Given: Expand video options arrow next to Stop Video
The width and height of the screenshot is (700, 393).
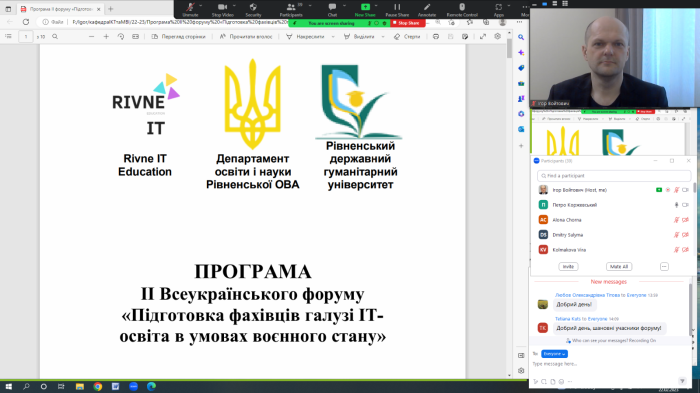Looking at the screenshot, I should point(234,6).
